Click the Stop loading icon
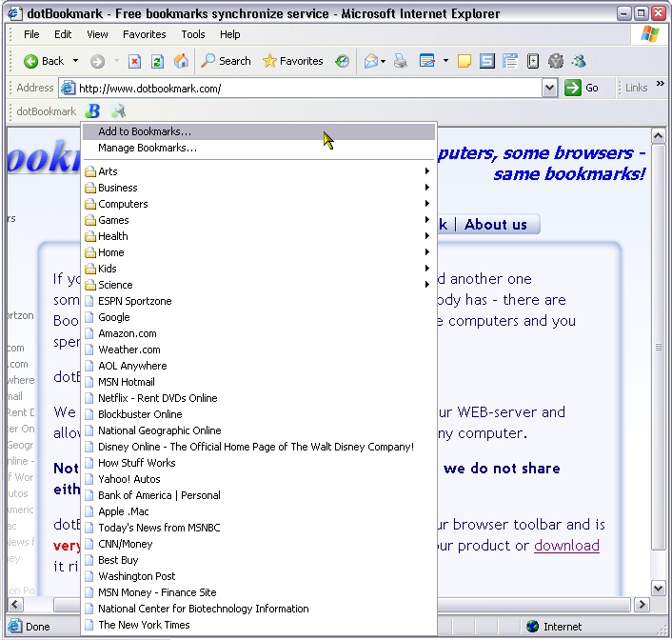This screenshot has height=640, width=672. pos(134,61)
